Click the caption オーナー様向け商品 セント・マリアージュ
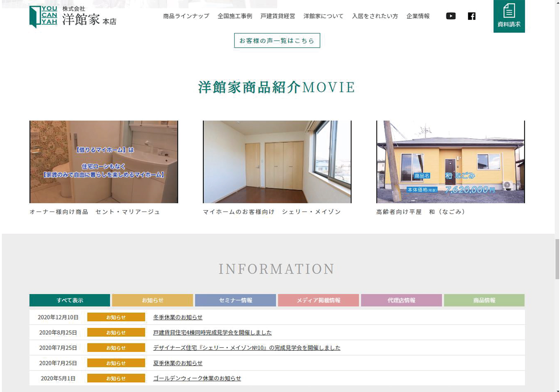 pyautogui.click(x=94, y=212)
